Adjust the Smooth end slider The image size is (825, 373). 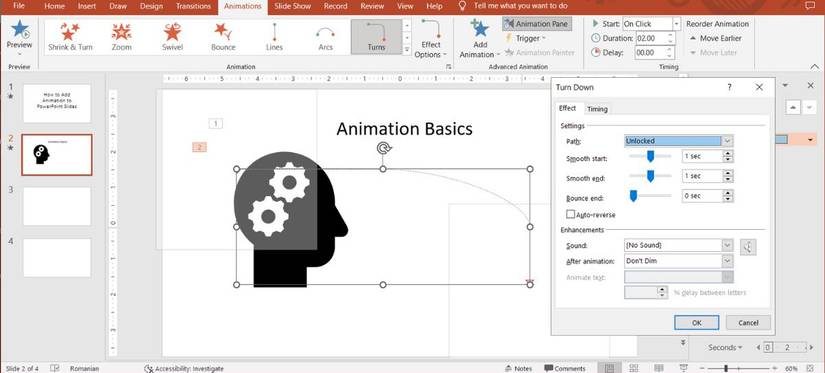[x=650, y=176]
